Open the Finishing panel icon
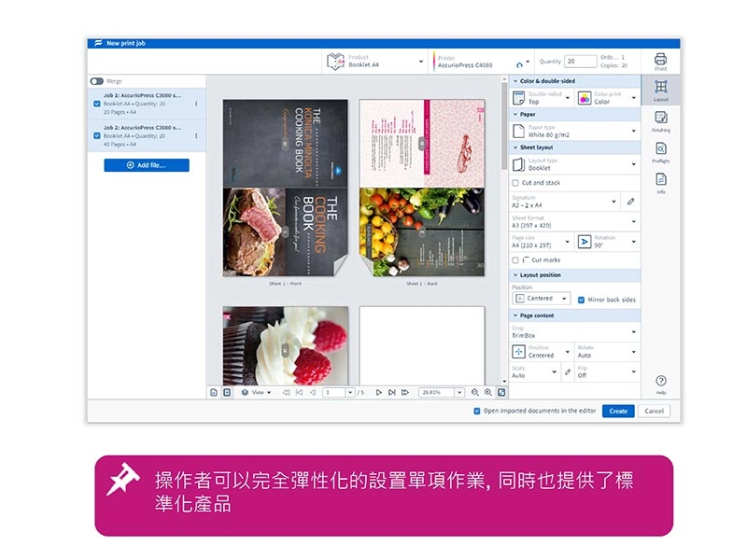Viewport: 747px width, 560px height. (x=660, y=119)
